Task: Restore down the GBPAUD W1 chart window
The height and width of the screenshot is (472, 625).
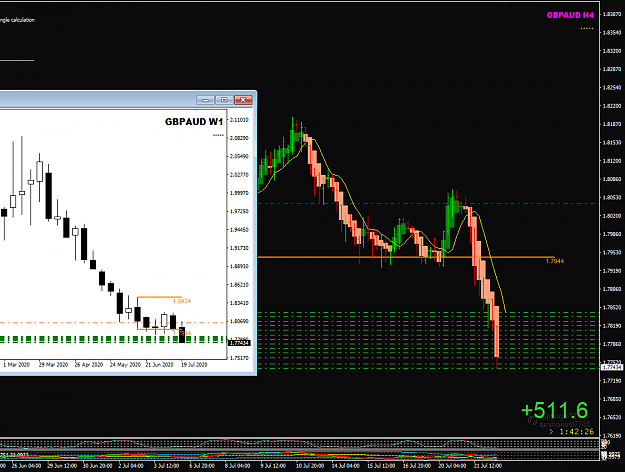Action: click(x=224, y=100)
